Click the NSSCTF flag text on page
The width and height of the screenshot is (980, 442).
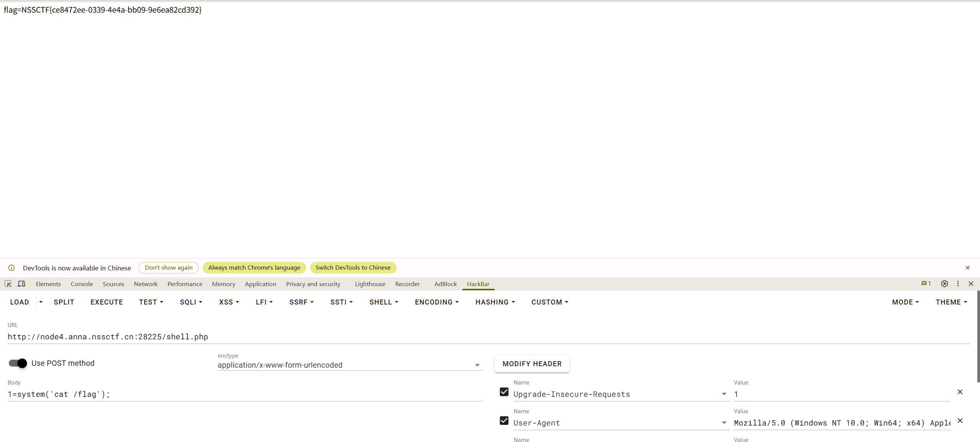[103, 10]
